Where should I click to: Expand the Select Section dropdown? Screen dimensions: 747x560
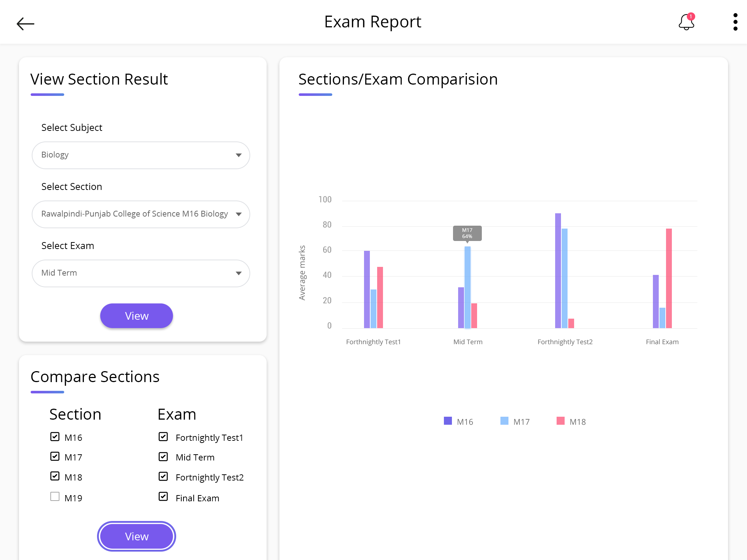click(x=141, y=214)
